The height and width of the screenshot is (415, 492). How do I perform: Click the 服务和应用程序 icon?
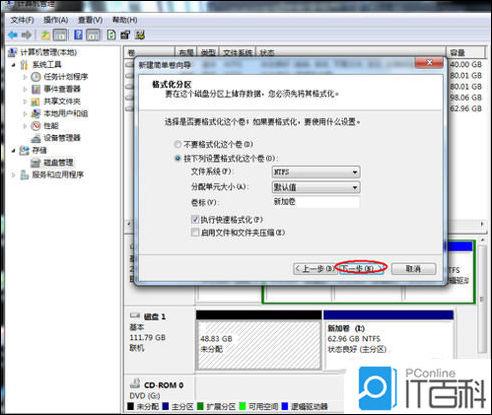point(24,175)
